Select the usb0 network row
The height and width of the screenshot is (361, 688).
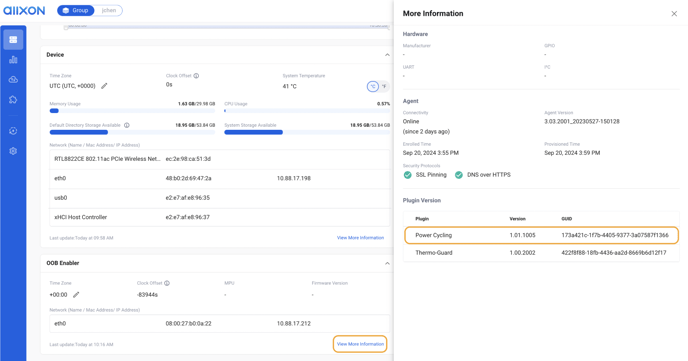(219, 198)
